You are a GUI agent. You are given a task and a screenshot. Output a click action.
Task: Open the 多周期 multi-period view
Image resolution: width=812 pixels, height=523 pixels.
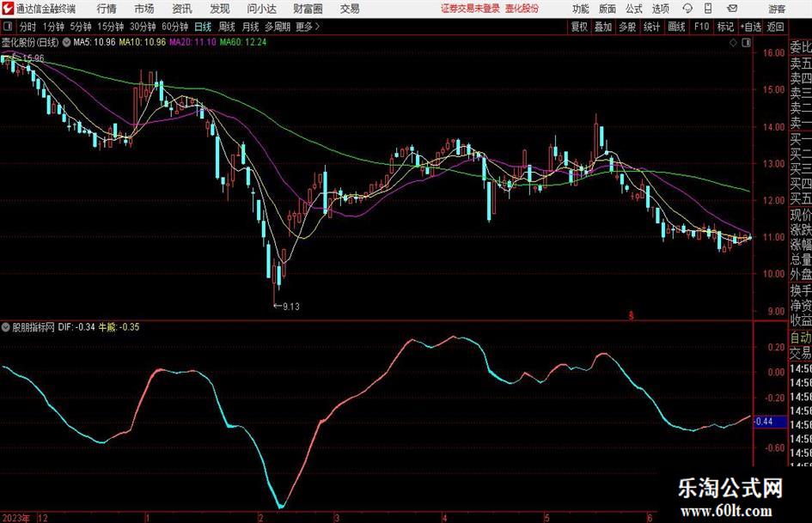tap(278, 27)
